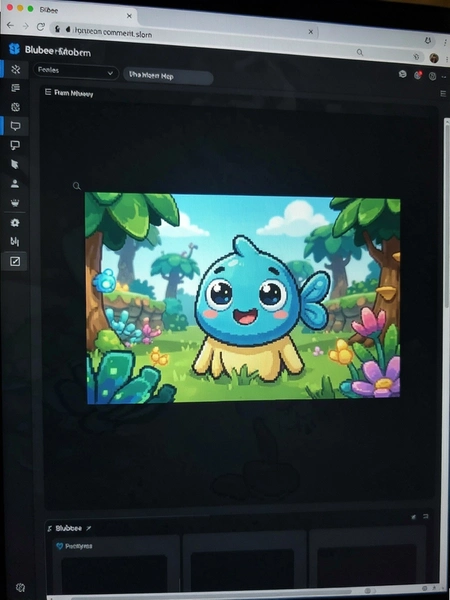Click the X at right of address bar
Screen dimensions: 450x600
(311, 32)
